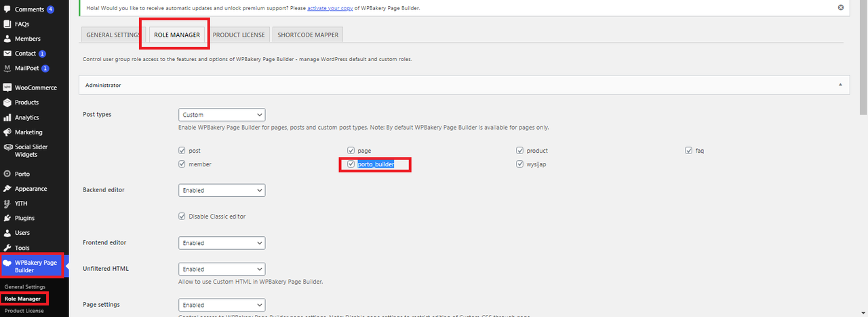Click the Plugins icon in sidebar
The image size is (868, 317).
click(x=7, y=218)
